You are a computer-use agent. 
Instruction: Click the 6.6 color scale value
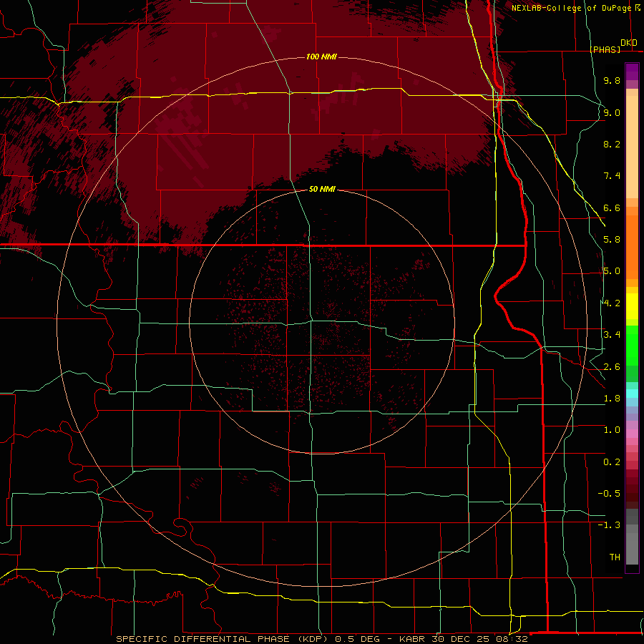point(612,208)
